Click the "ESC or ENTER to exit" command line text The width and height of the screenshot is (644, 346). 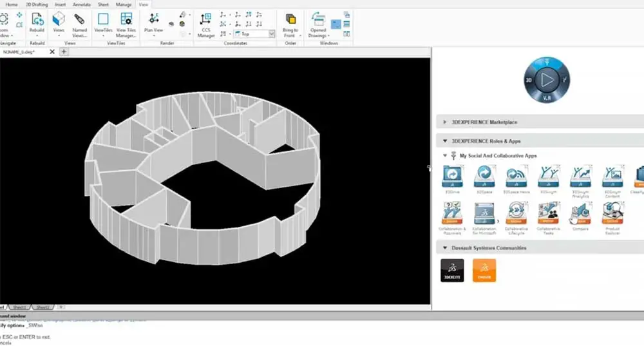point(26,337)
